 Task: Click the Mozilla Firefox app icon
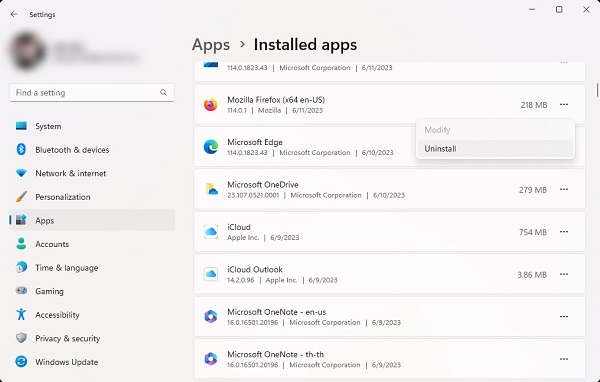[x=210, y=104]
